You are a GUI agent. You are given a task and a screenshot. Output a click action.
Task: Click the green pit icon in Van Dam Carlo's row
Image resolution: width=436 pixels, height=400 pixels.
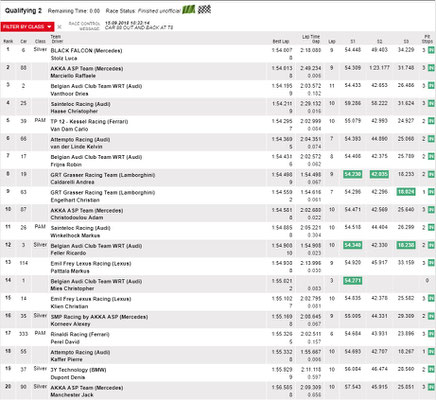(431, 121)
